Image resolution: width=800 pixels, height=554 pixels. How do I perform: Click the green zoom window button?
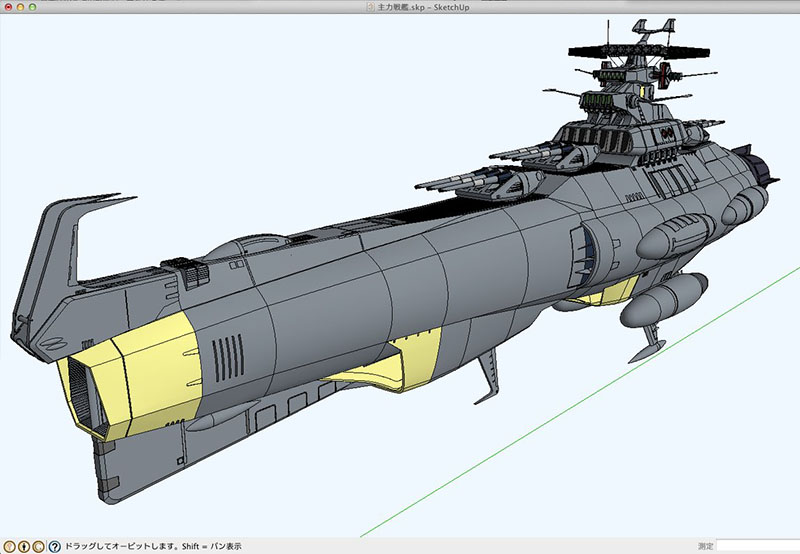(x=32, y=7)
